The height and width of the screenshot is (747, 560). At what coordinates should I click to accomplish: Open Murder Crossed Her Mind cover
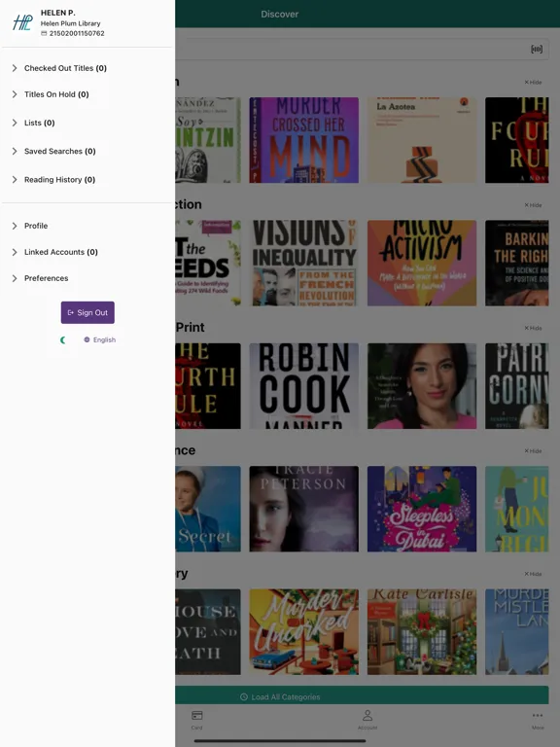(303, 140)
